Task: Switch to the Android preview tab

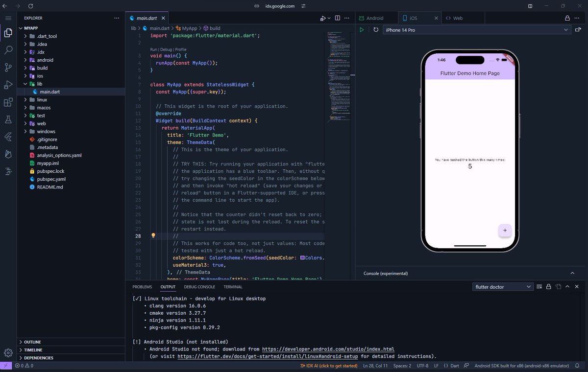Action: (376, 18)
